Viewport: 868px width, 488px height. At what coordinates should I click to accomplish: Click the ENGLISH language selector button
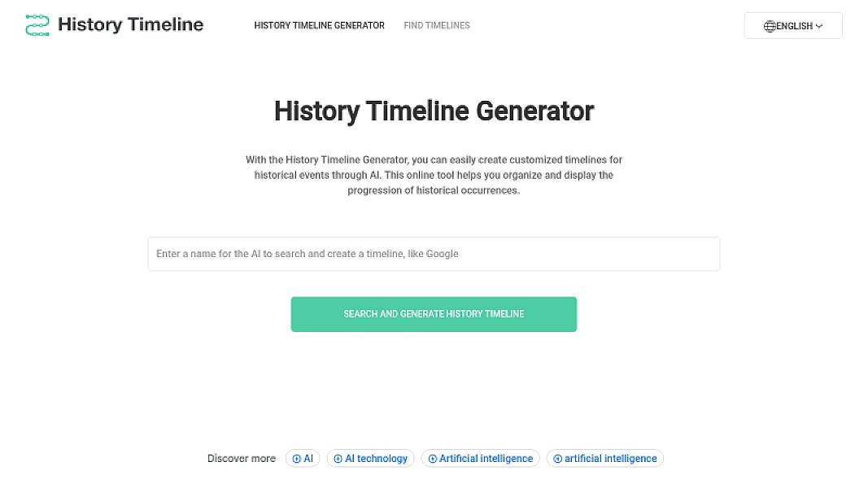pos(793,25)
